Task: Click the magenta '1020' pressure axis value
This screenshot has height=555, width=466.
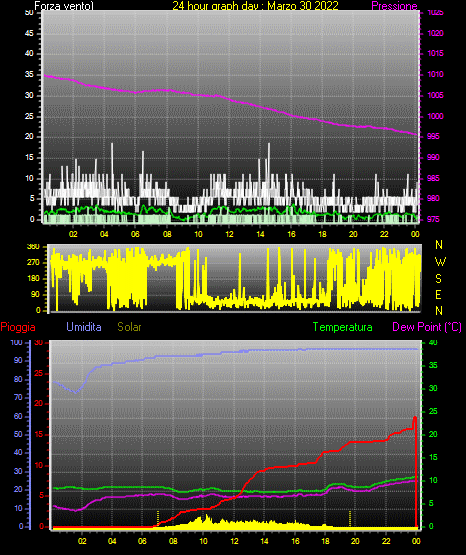Action: [x=435, y=33]
